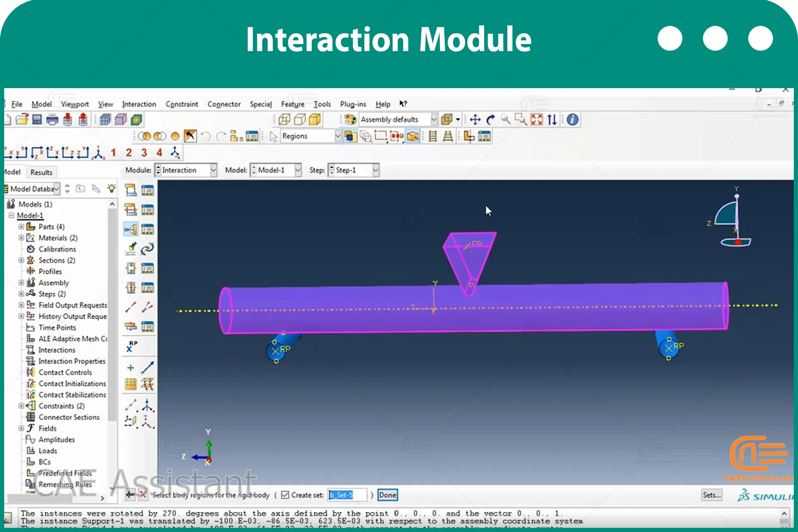The width and height of the screenshot is (798, 532).
Task: Click the Done button in prompt
Action: tap(387, 495)
